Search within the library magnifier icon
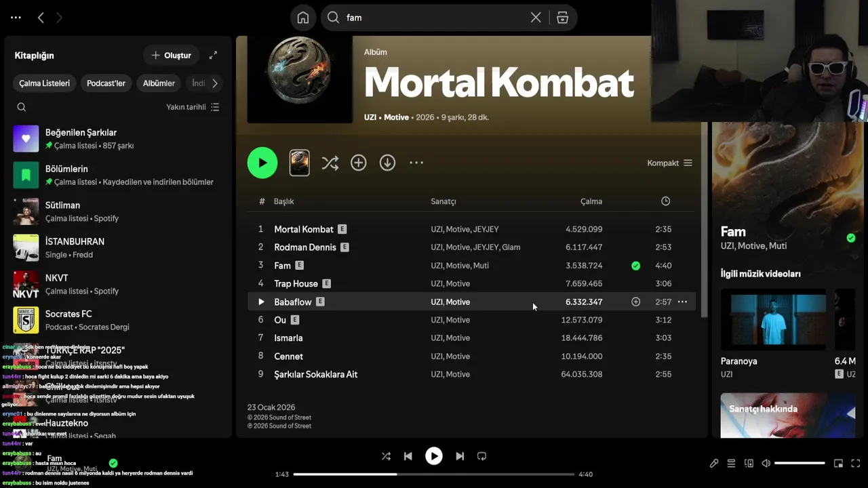This screenshot has width=868, height=488. [x=22, y=107]
